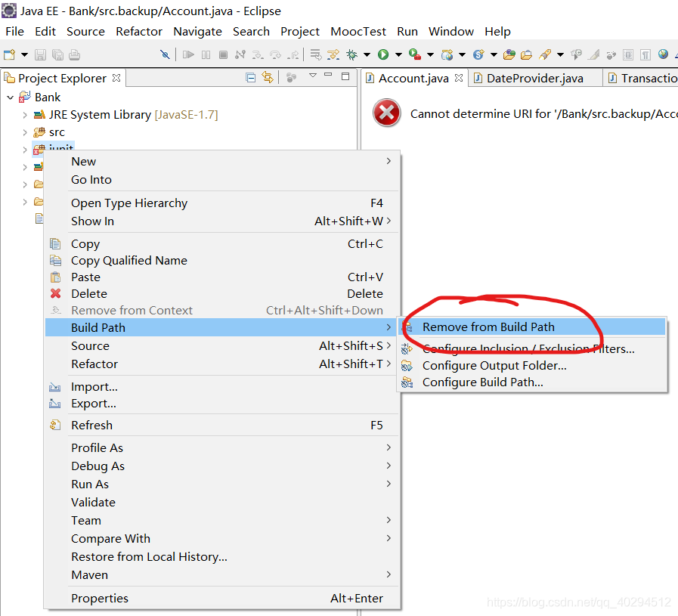Image resolution: width=678 pixels, height=616 pixels.
Task: Open the MoocTest menu
Action: (x=358, y=32)
